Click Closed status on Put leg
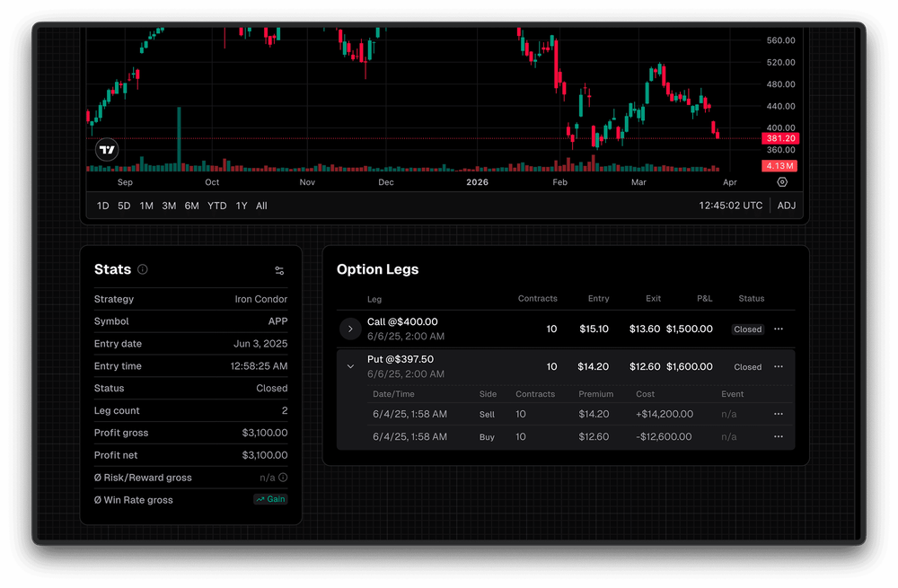Viewport: 898px width, 588px height. (x=747, y=367)
